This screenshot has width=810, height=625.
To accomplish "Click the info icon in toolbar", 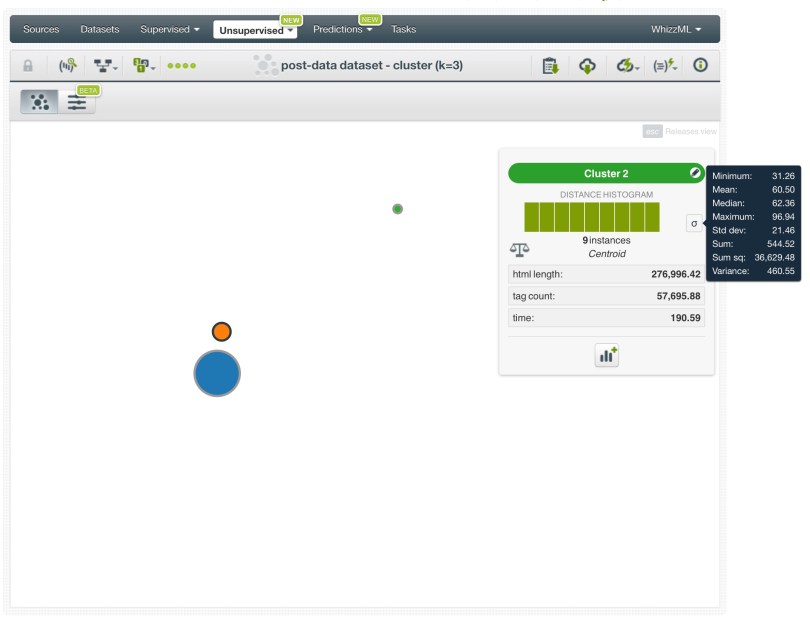I will [700, 66].
